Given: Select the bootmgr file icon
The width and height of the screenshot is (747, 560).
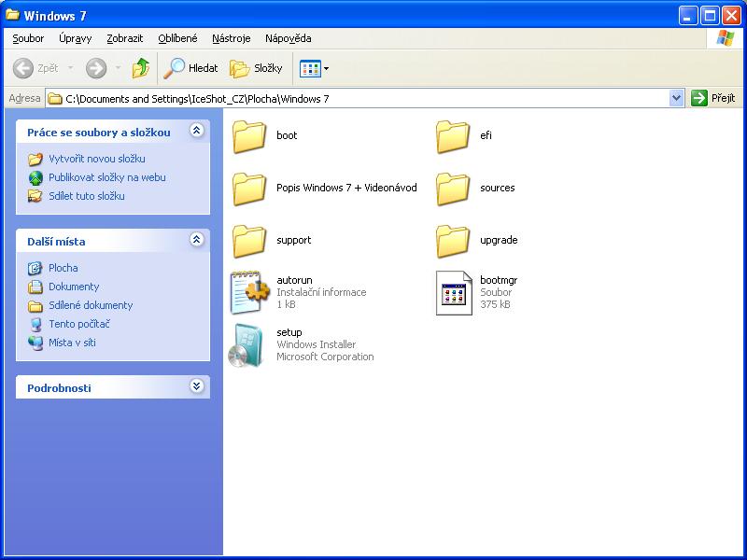Looking at the screenshot, I should 454,292.
